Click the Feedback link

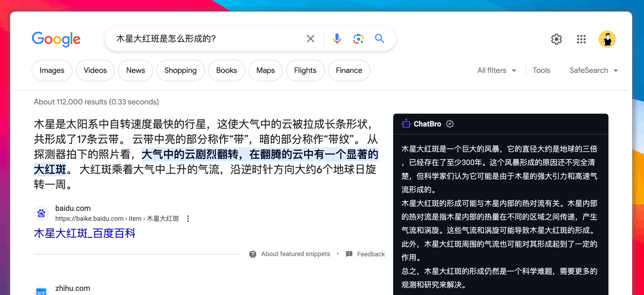coord(371,254)
